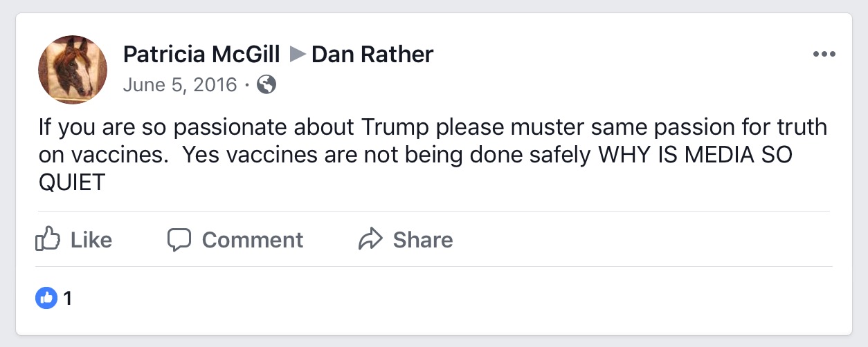Visit Dan Rather's page link
This screenshot has width=868, height=347.
[x=372, y=54]
